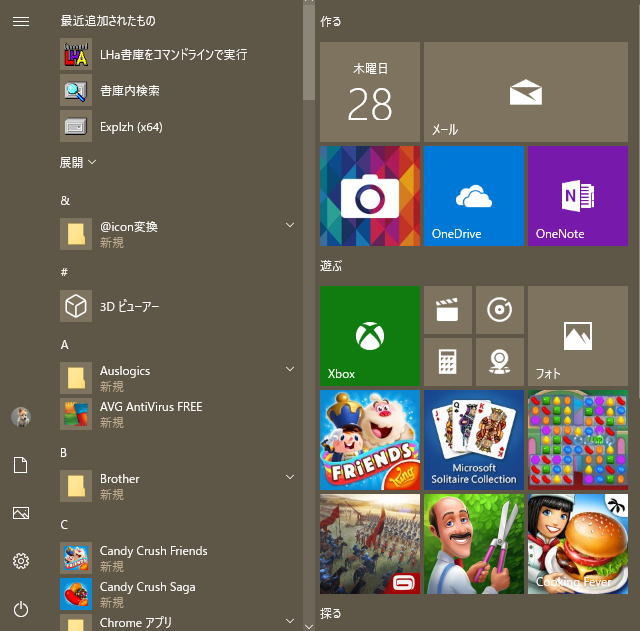The image size is (640, 631).
Task: Launch Explzh (x64)
Action: (x=180, y=127)
